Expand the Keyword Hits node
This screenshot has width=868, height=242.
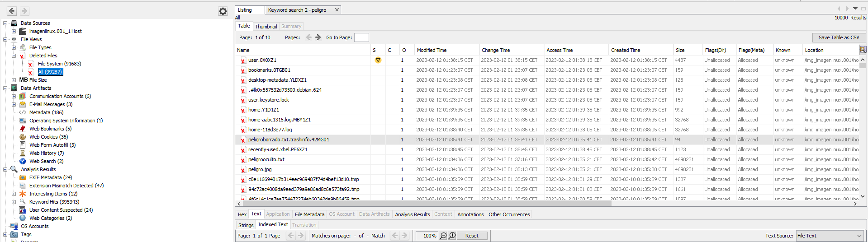point(14,202)
